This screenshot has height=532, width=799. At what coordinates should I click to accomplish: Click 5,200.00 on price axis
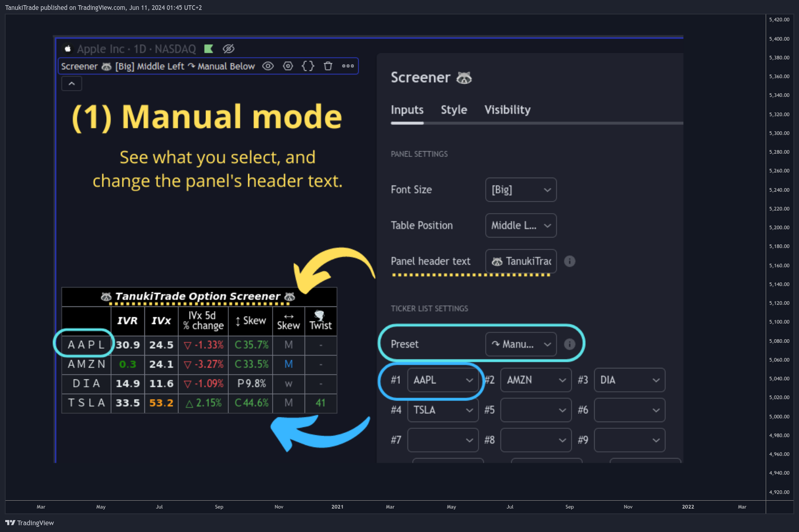(779, 227)
